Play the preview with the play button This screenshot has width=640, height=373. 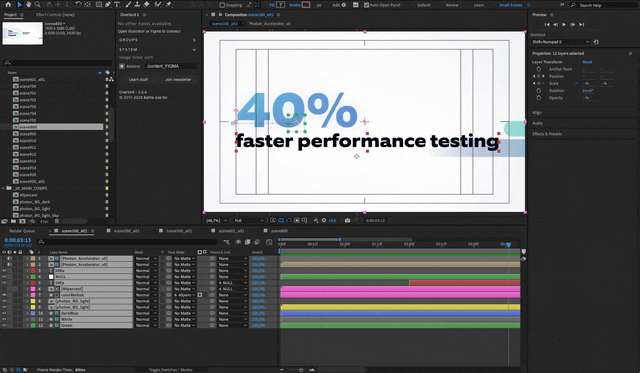tap(564, 24)
